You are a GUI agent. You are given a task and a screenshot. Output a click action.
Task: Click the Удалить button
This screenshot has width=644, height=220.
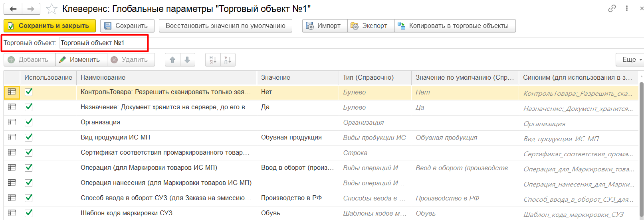point(131,59)
